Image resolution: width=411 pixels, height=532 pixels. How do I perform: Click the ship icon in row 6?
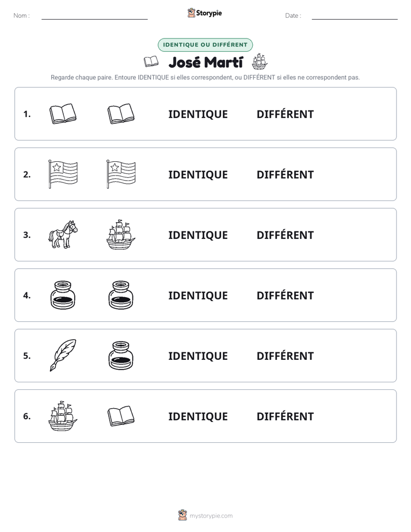63,416
